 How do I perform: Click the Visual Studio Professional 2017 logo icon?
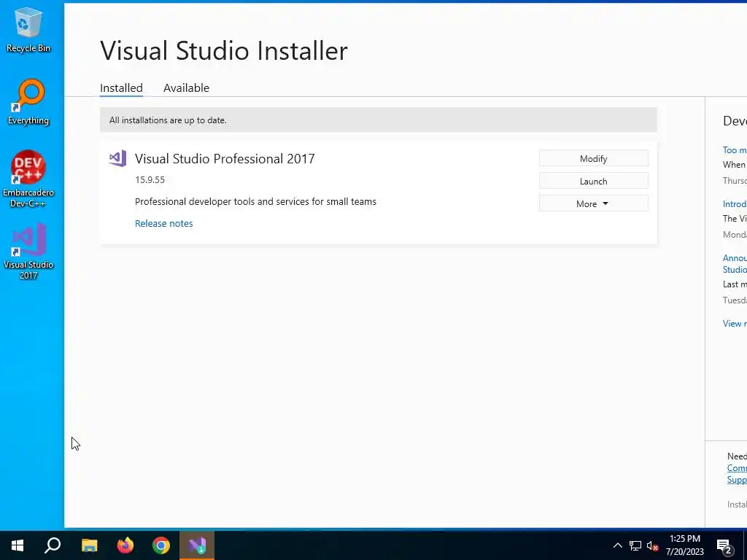(x=117, y=158)
